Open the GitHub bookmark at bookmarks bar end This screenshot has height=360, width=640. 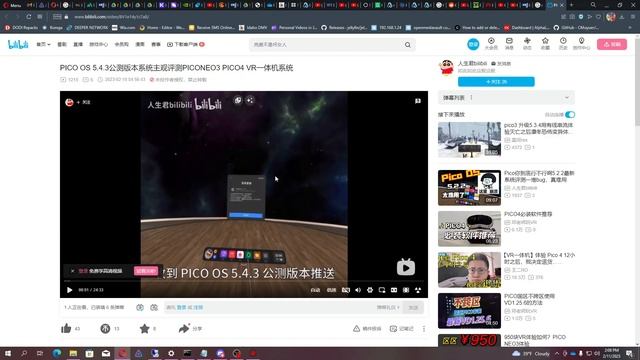click(576, 28)
